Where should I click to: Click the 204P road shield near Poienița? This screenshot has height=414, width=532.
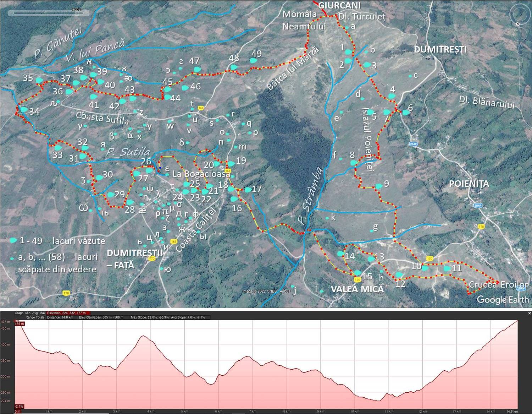click(478, 206)
